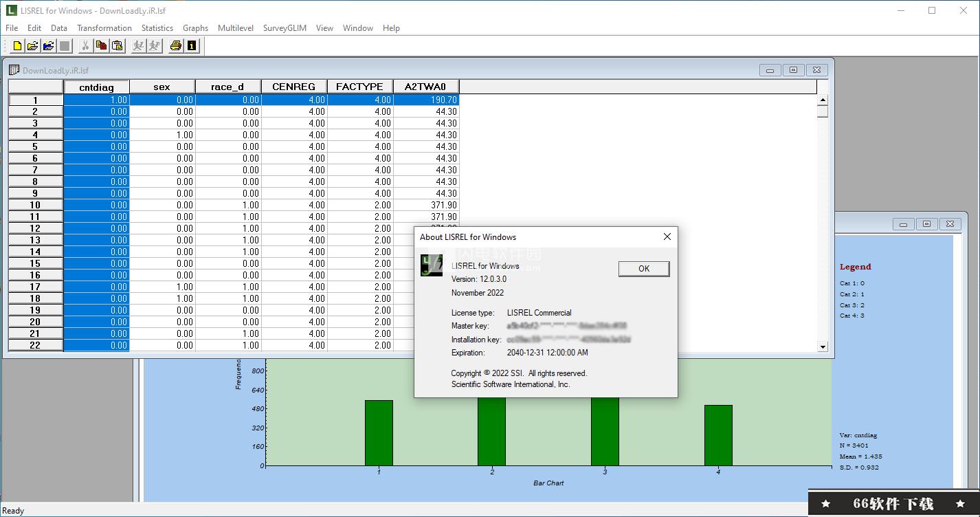The width and height of the screenshot is (980, 517).
Task: Click the About info toolbar icon
Action: (x=192, y=46)
